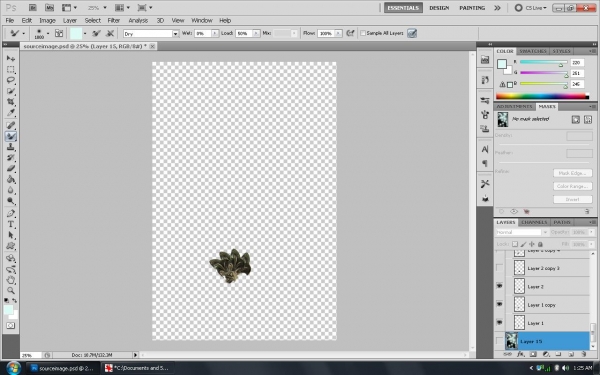This screenshot has width=600, height=375.
Task: Select Layer 15 thumbnail in Layers
Action: (x=512, y=341)
